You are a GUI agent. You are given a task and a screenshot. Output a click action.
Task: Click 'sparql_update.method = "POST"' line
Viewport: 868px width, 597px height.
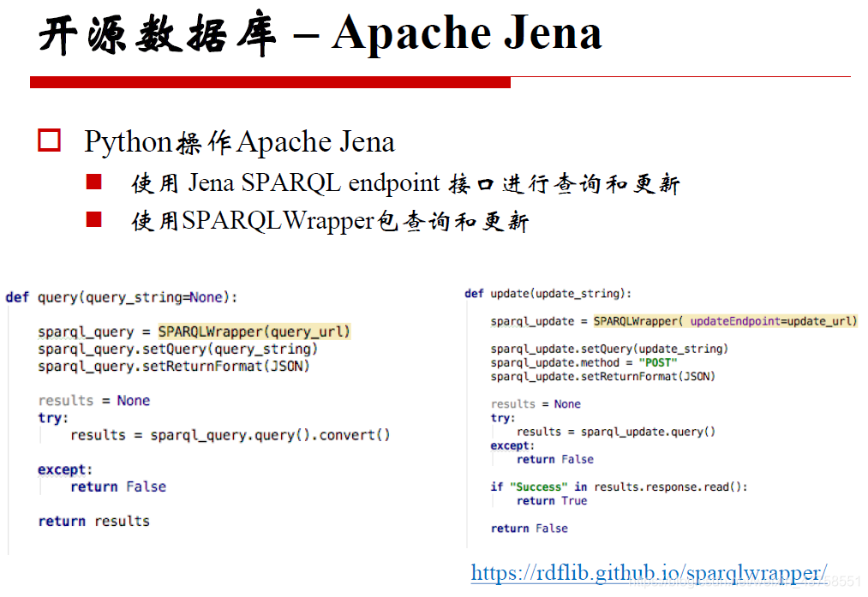click(584, 363)
